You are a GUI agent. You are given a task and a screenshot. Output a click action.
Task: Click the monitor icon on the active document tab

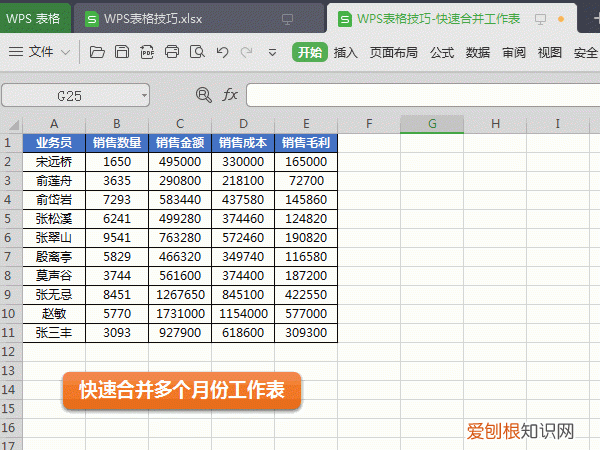click(540, 19)
